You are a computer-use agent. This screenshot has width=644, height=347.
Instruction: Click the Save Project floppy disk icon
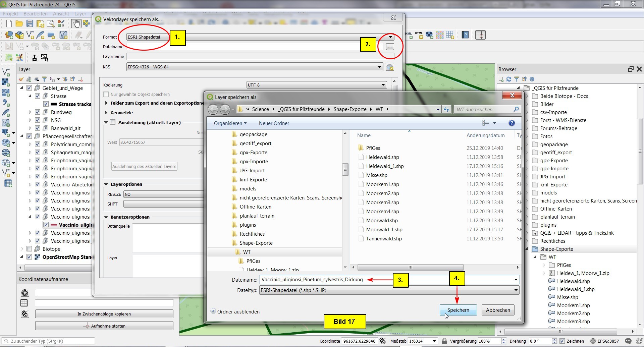coord(30,23)
